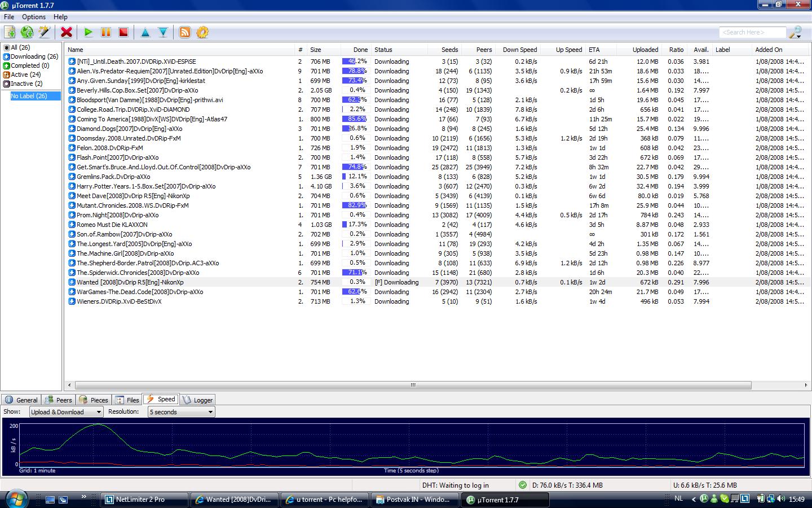
Task: Open the Windows Start orb
Action: coord(16,500)
